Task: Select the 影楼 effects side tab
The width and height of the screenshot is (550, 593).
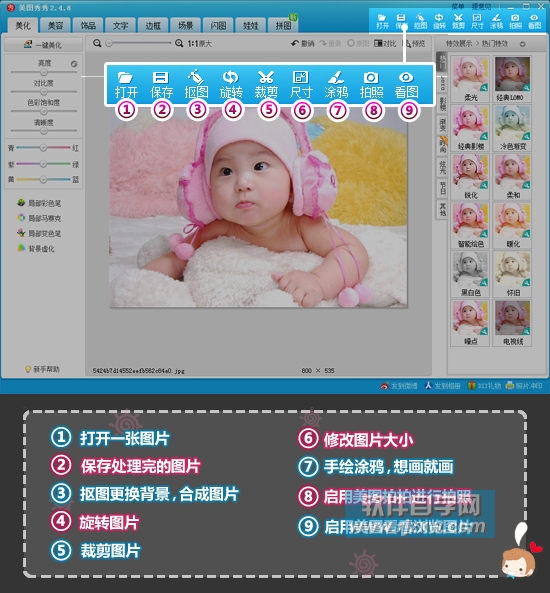Action: pyautogui.click(x=442, y=104)
